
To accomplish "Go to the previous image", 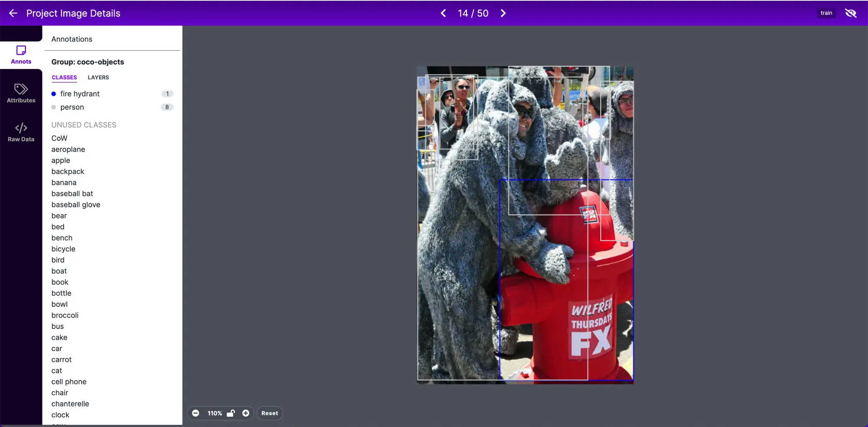I will click(443, 13).
